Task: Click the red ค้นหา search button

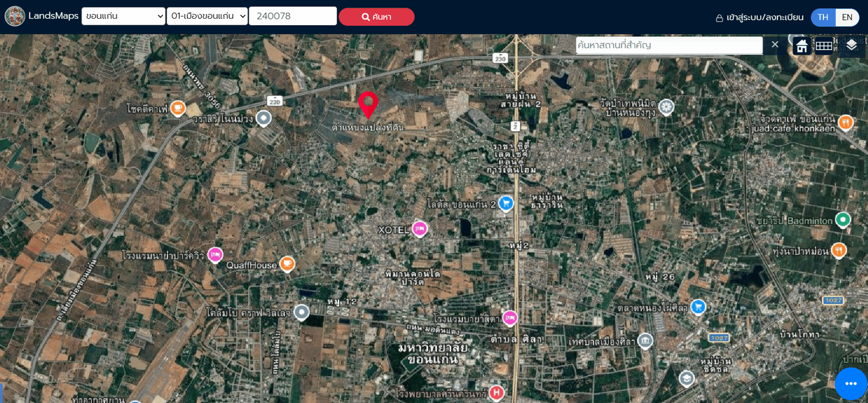Action: tap(377, 17)
